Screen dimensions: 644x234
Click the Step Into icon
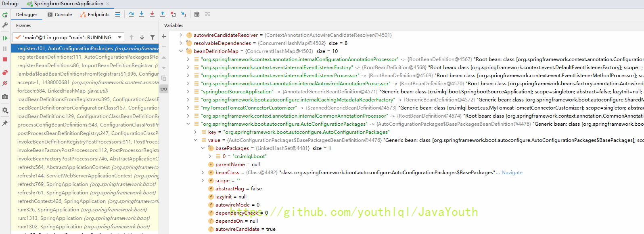pos(142,14)
